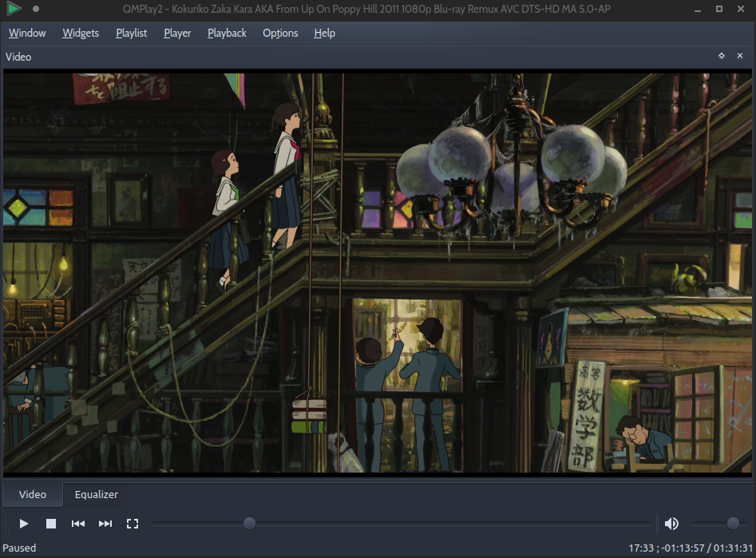756x558 pixels.
Task: Click the detach icon on the Video panel
Action: point(721,56)
